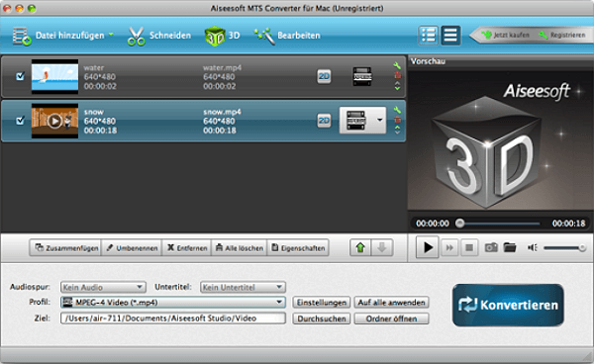Expand output format dropdown on snow row
Screen dimensions: 594x364
click(x=379, y=121)
